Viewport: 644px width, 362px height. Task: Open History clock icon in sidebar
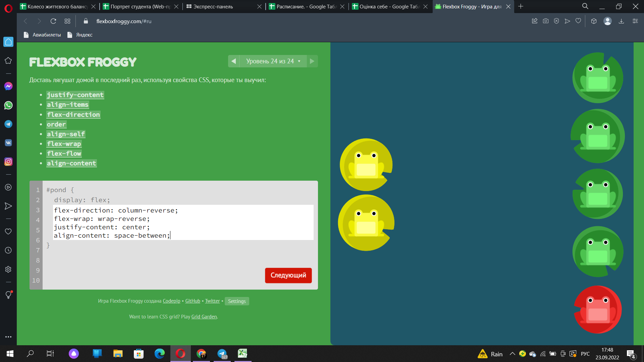(x=8, y=250)
